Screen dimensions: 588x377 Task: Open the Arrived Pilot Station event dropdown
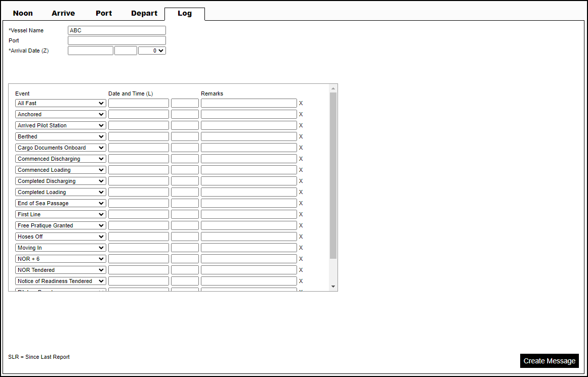pos(60,125)
